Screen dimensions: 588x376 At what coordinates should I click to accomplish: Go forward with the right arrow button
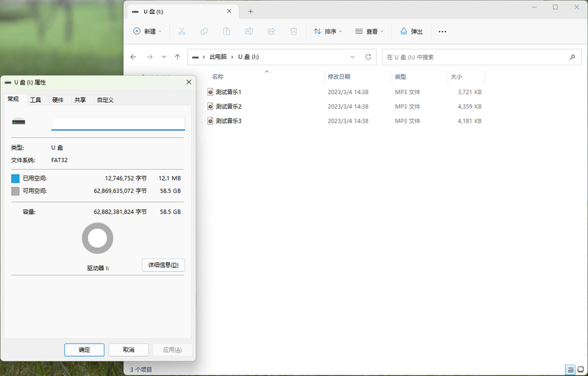(x=150, y=57)
